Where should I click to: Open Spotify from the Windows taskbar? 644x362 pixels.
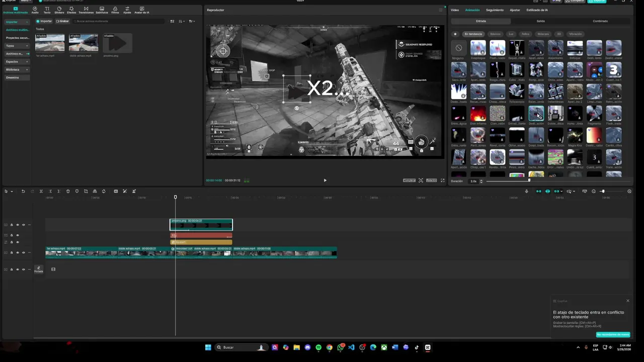click(x=318, y=347)
